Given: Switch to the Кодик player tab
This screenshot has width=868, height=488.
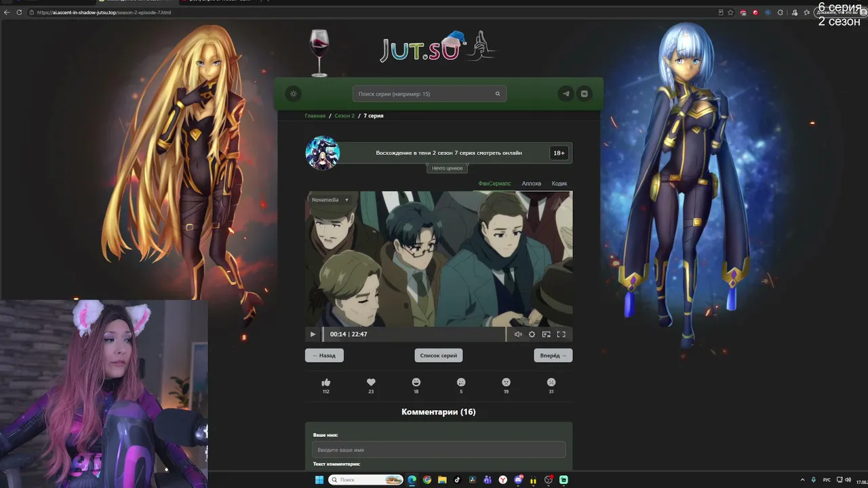Looking at the screenshot, I should [559, 184].
